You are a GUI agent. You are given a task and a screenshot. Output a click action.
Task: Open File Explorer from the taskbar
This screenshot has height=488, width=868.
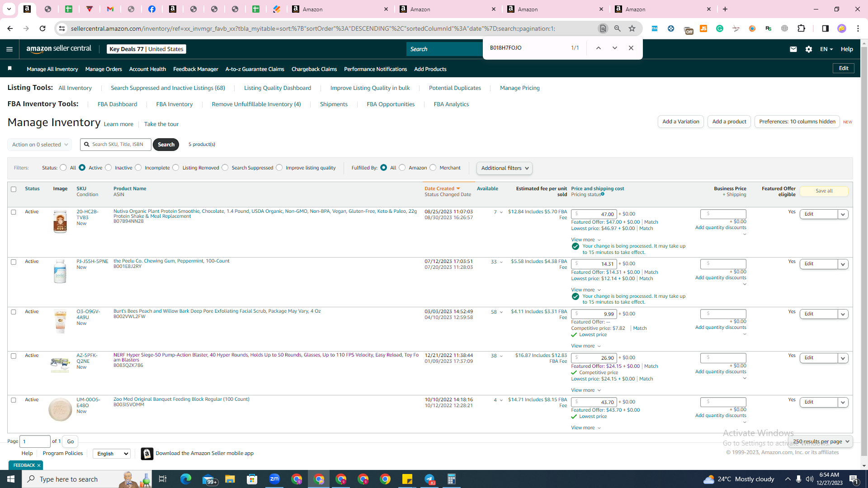230,479
